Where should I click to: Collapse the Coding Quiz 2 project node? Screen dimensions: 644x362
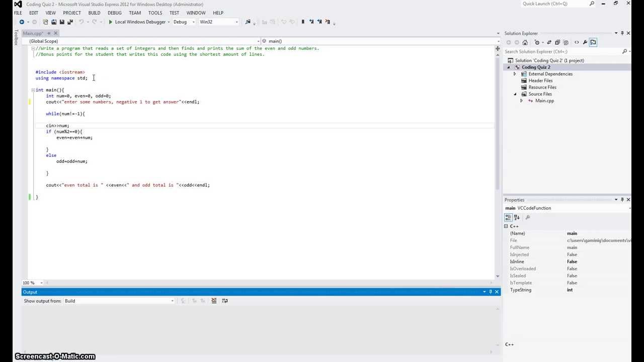pos(508,67)
